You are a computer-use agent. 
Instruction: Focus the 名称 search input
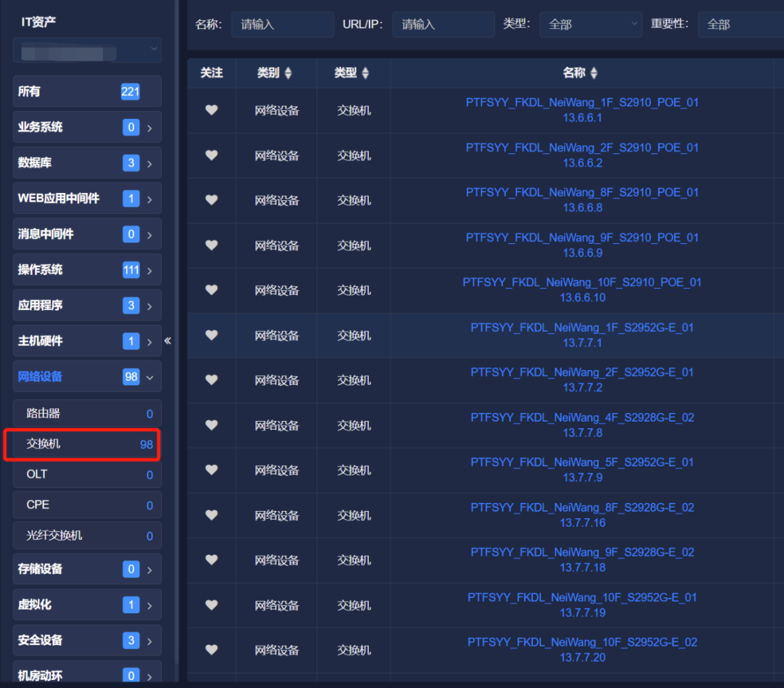[x=282, y=24]
